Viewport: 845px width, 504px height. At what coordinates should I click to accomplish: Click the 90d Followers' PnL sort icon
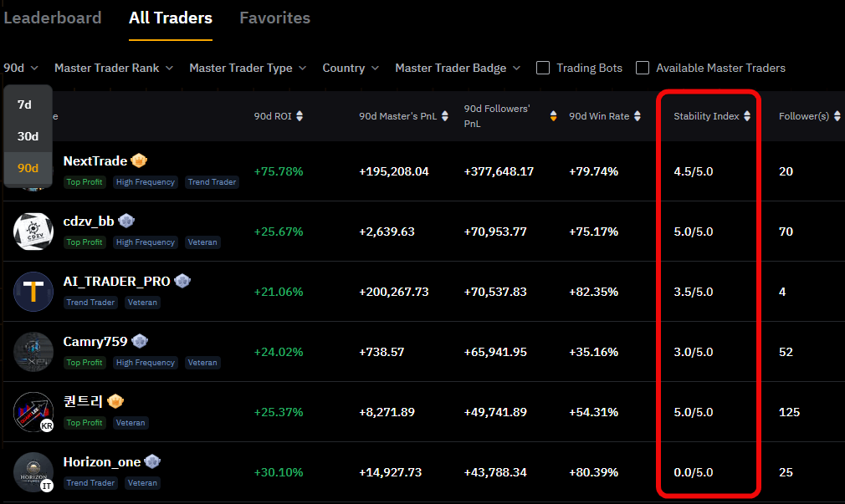point(553,116)
